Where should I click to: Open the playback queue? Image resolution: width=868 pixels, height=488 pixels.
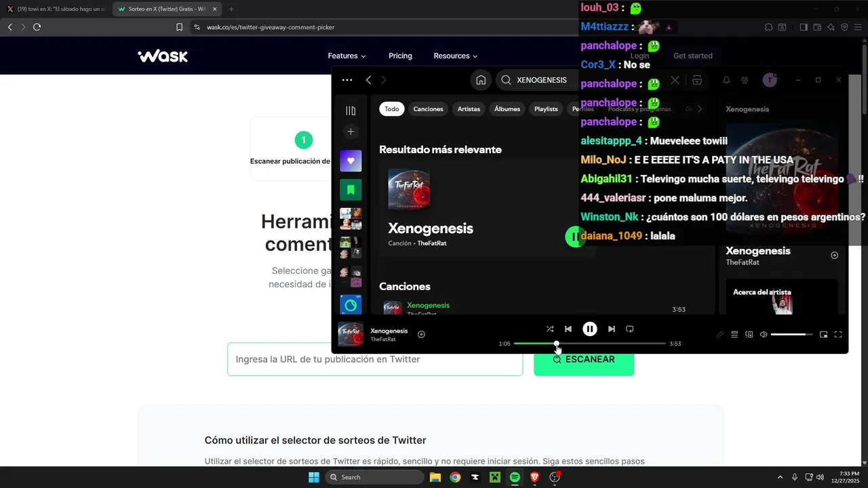(x=734, y=334)
